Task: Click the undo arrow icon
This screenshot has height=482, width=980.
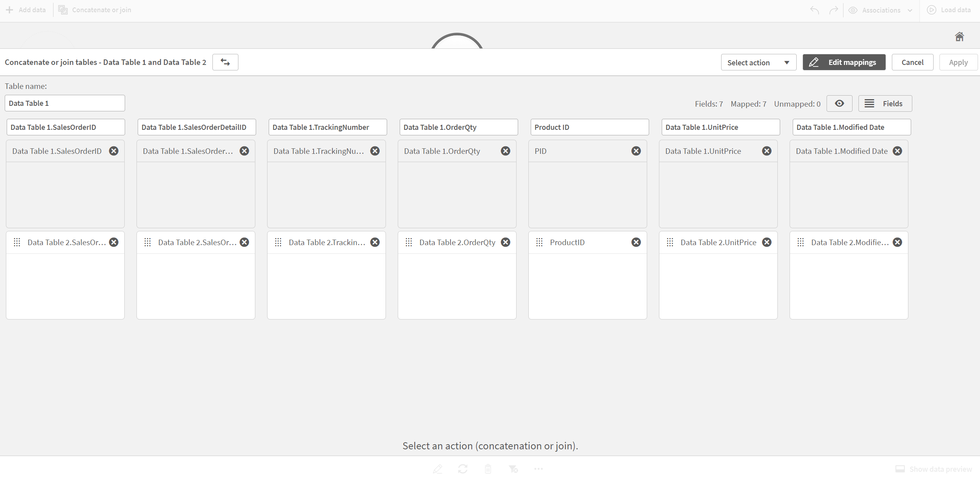Action: point(816,9)
